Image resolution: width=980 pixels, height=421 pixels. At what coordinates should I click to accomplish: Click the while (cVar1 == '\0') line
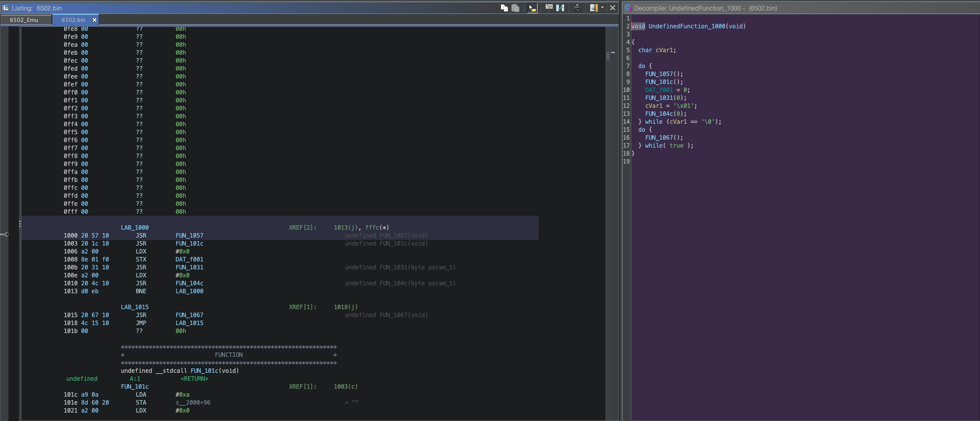(680, 122)
